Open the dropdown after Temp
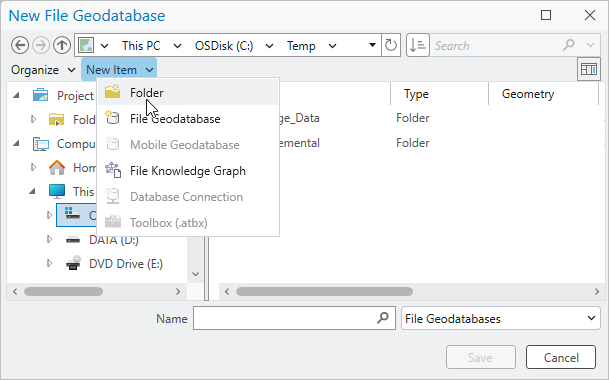Viewport: 609px width, 380px height. pos(332,46)
